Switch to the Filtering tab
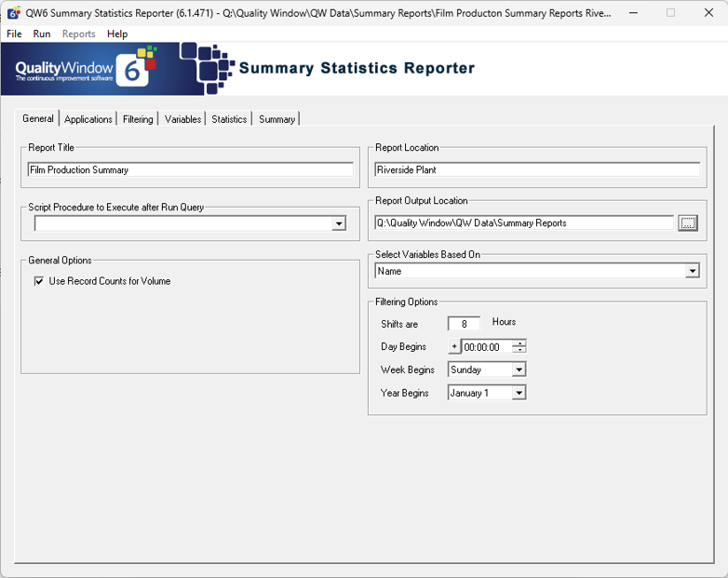This screenshot has width=728, height=578. click(x=138, y=119)
